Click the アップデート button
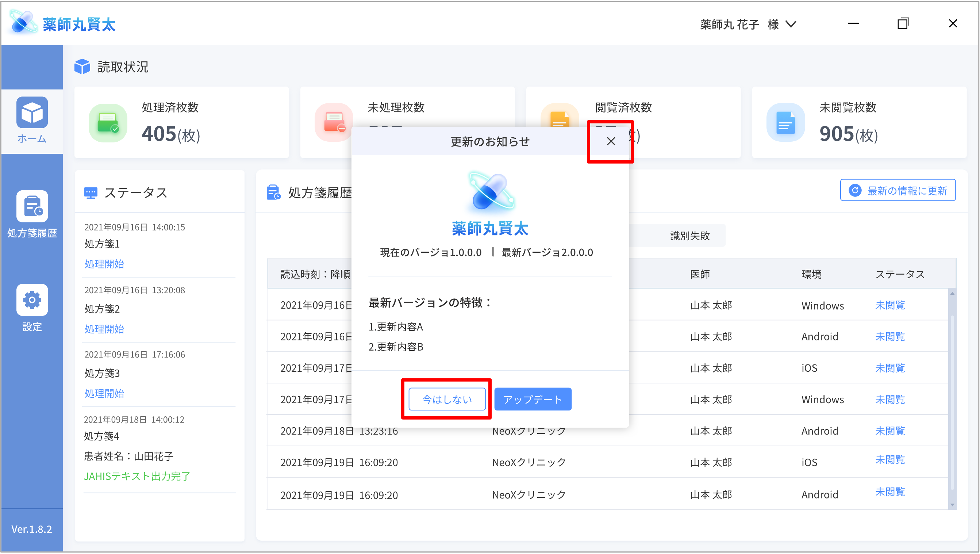The image size is (980, 554). click(533, 399)
